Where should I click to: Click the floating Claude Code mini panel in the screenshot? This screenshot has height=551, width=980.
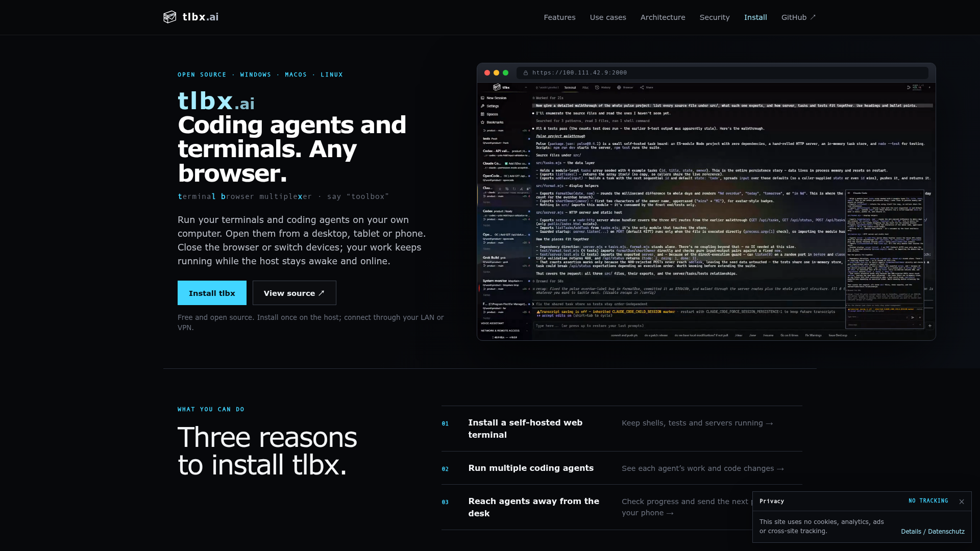click(885, 259)
